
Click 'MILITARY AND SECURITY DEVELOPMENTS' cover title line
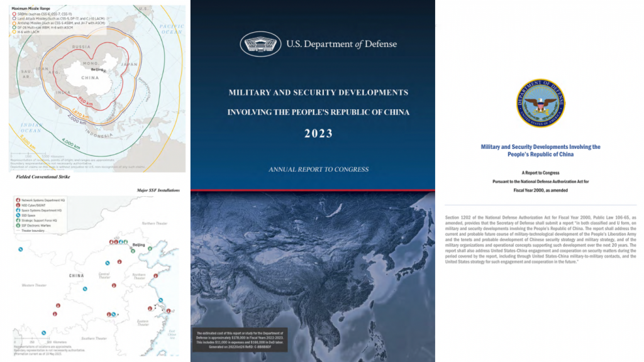[318, 92]
